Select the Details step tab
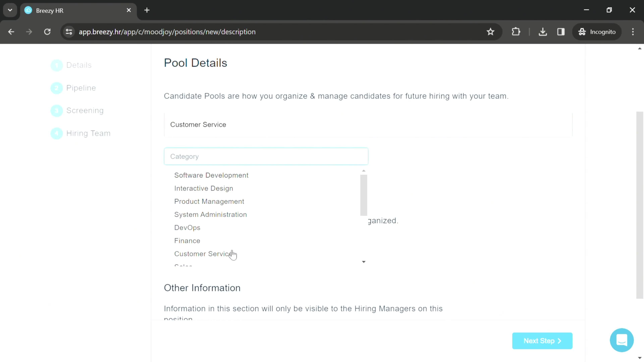 (79, 65)
